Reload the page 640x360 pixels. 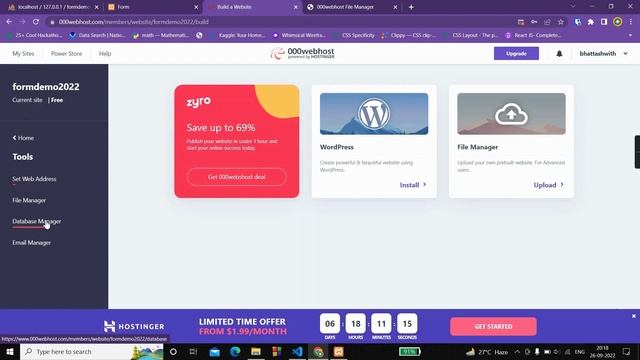(x=36, y=22)
